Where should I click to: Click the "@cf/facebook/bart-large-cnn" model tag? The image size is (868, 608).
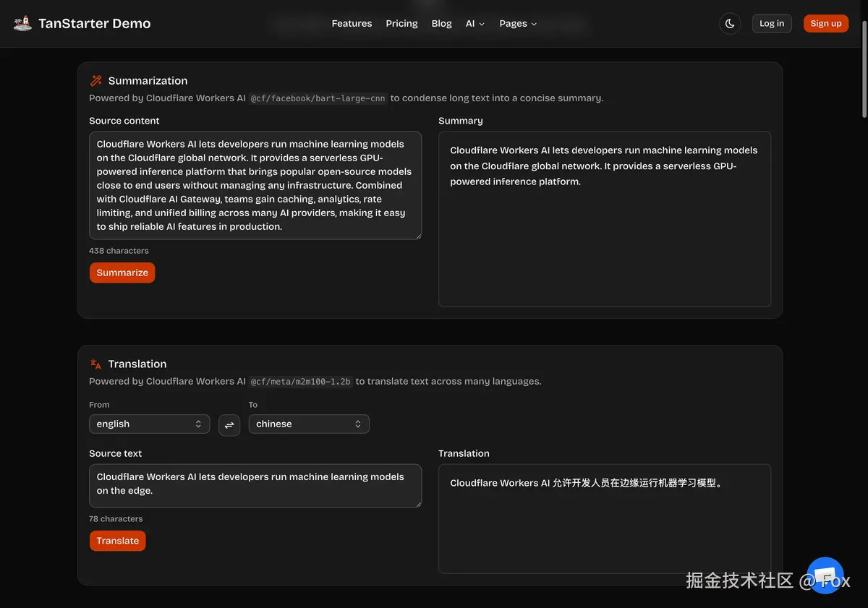pyautogui.click(x=319, y=98)
